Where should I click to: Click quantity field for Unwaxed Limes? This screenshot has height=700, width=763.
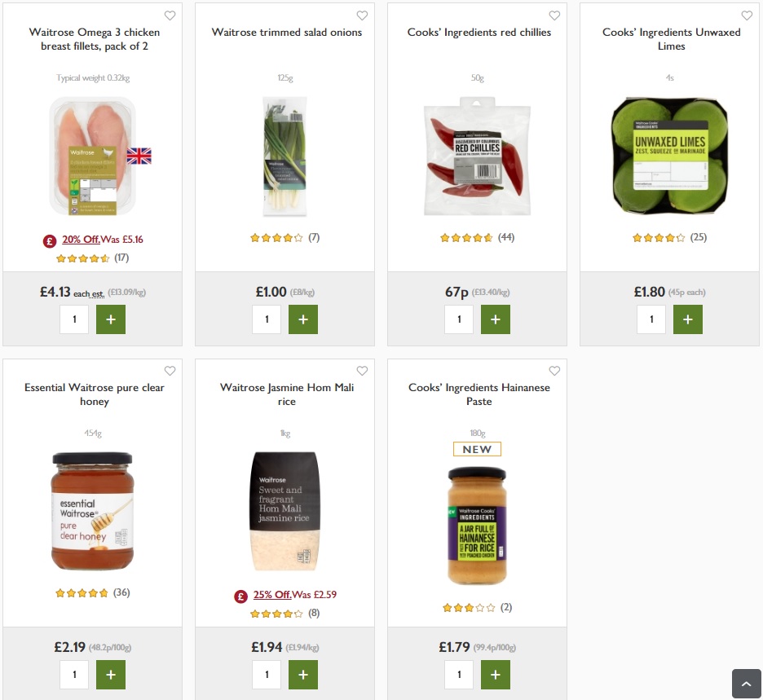point(651,319)
